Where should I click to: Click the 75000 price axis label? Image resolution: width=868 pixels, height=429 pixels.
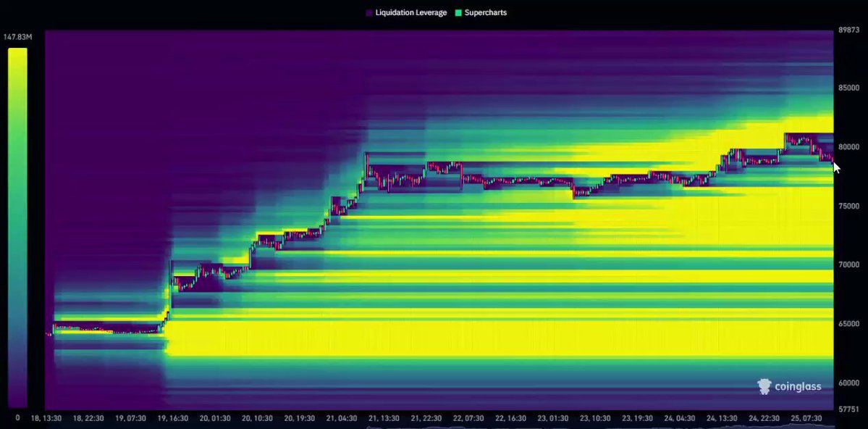pos(848,206)
